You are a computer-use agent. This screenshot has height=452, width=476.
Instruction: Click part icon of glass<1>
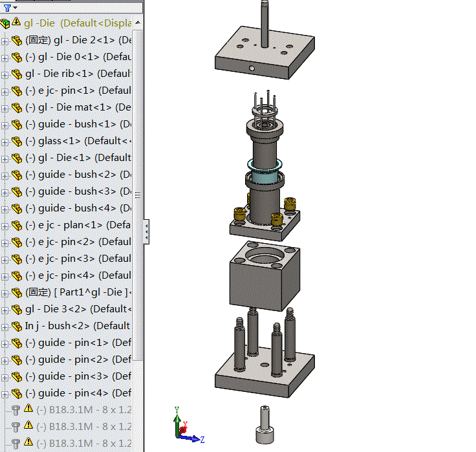[17, 141]
